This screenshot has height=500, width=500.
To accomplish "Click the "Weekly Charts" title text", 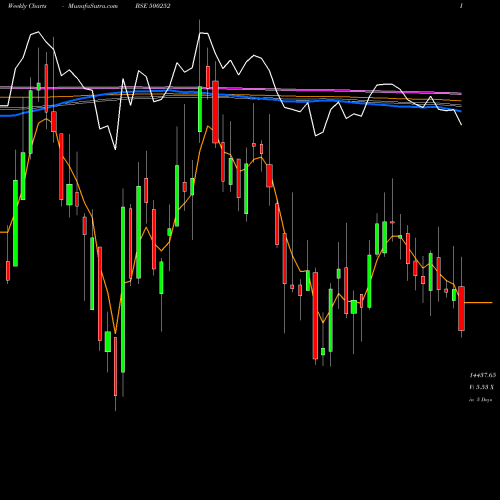I will pos(27,6).
